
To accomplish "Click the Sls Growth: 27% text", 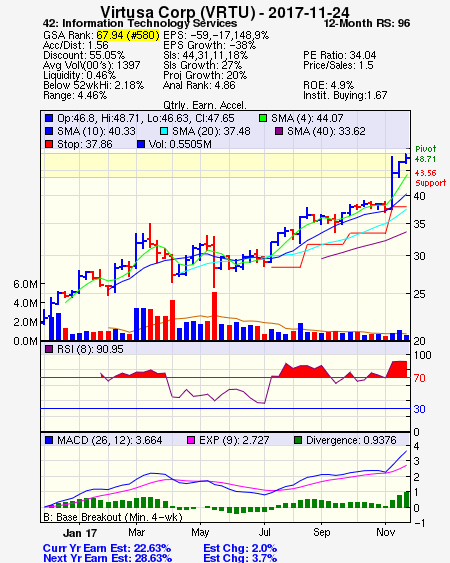I will tap(203, 65).
